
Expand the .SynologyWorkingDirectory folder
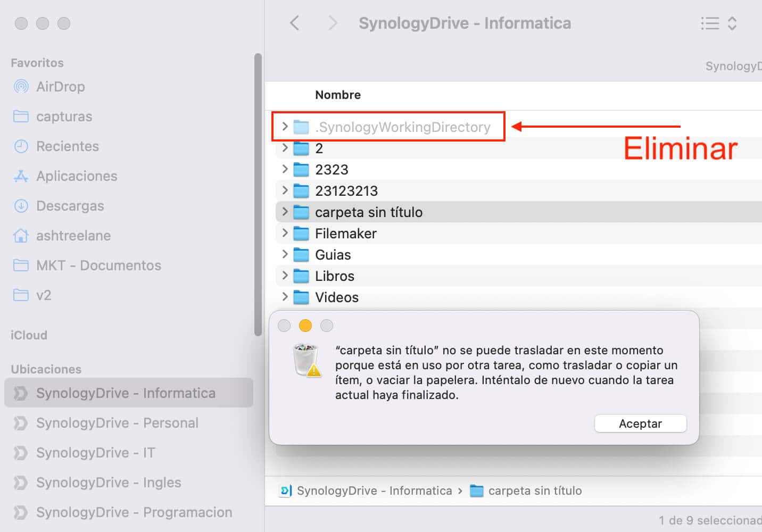point(285,127)
